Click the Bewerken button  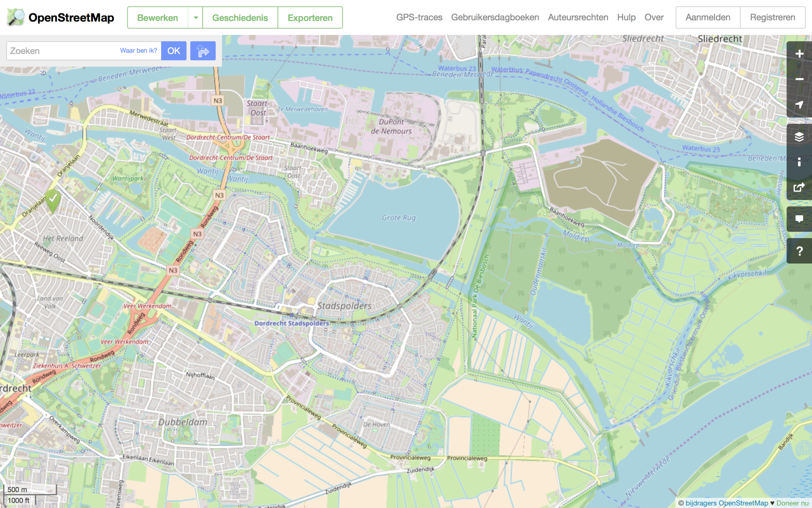tap(158, 18)
